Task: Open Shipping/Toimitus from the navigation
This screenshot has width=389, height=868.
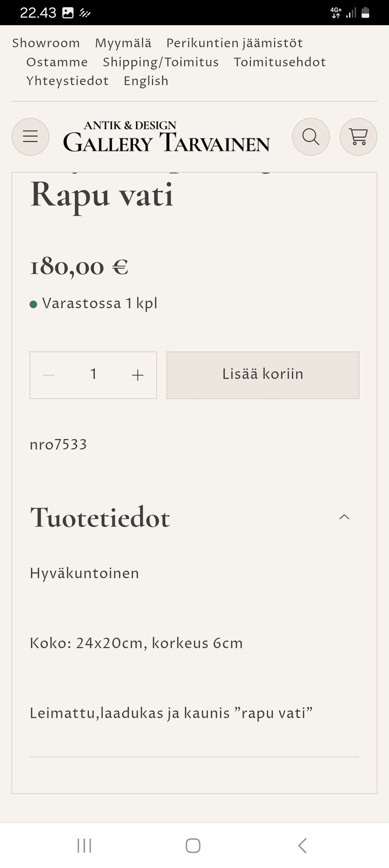Action: coord(160,62)
